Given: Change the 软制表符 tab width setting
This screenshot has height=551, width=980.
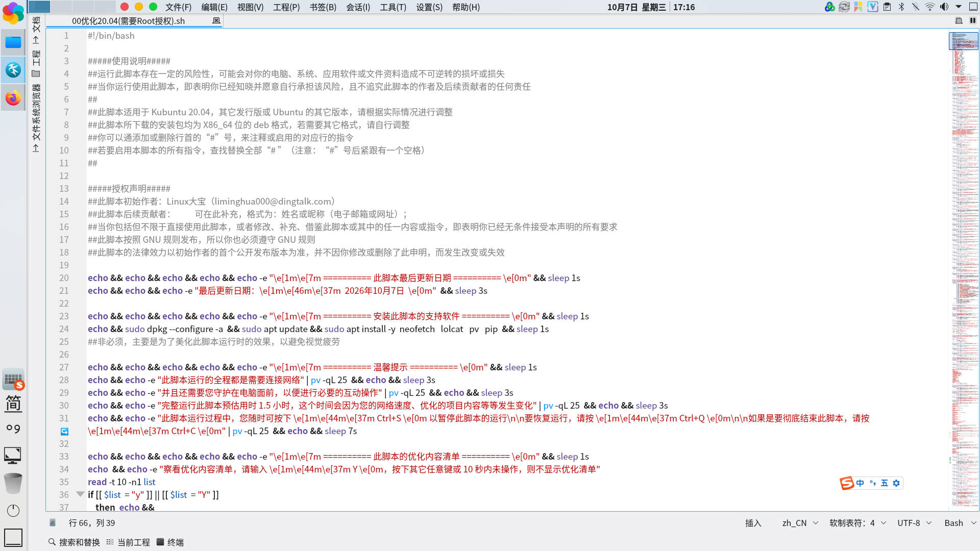Looking at the screenshot, I should (857, 523).
